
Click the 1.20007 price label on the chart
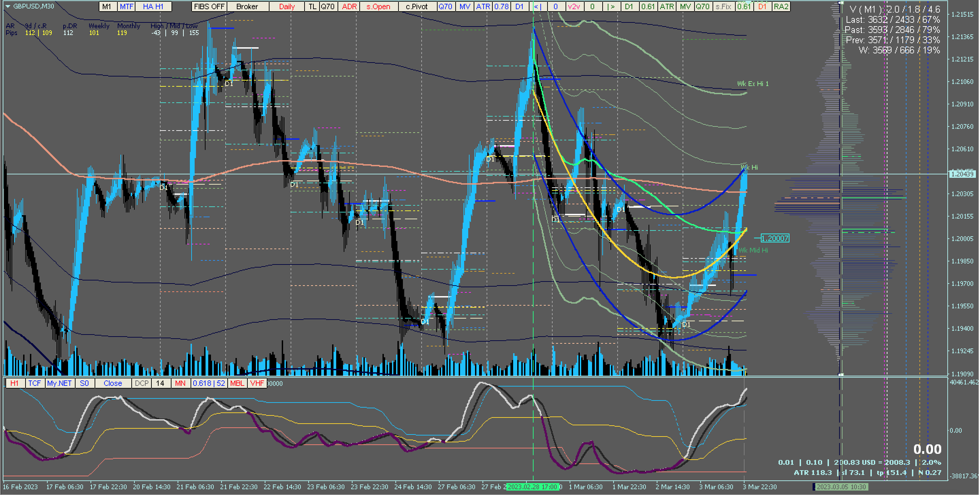774,238
